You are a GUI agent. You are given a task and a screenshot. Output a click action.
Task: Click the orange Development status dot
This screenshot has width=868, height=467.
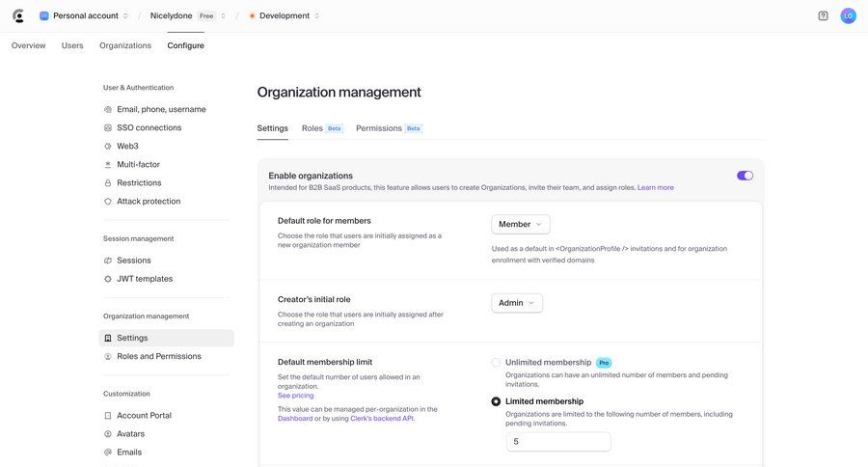pyautogui.click(x=252, y=16)
